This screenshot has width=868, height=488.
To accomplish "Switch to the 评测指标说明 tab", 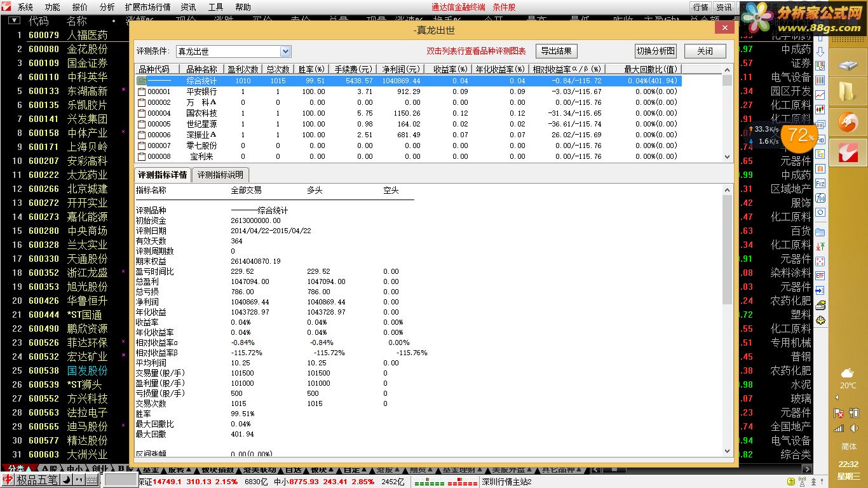I will 220,175.
